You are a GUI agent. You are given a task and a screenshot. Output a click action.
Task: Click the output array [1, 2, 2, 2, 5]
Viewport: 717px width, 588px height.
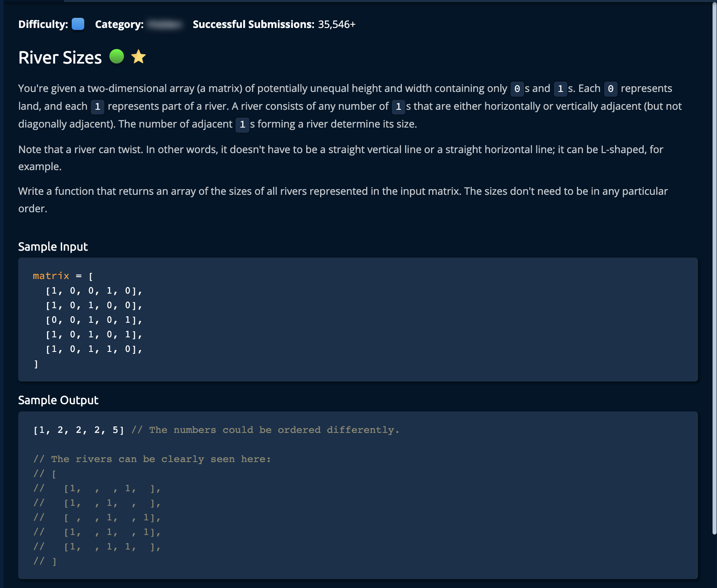(x=79, y=430)
